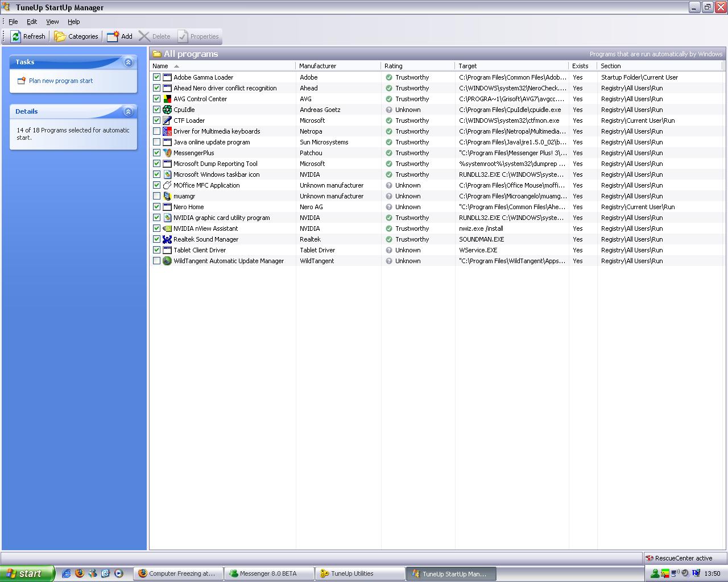The width and height of the screenshot is (728, 582).
Task: Click the AVG Control Center icon
Action: 167,99
